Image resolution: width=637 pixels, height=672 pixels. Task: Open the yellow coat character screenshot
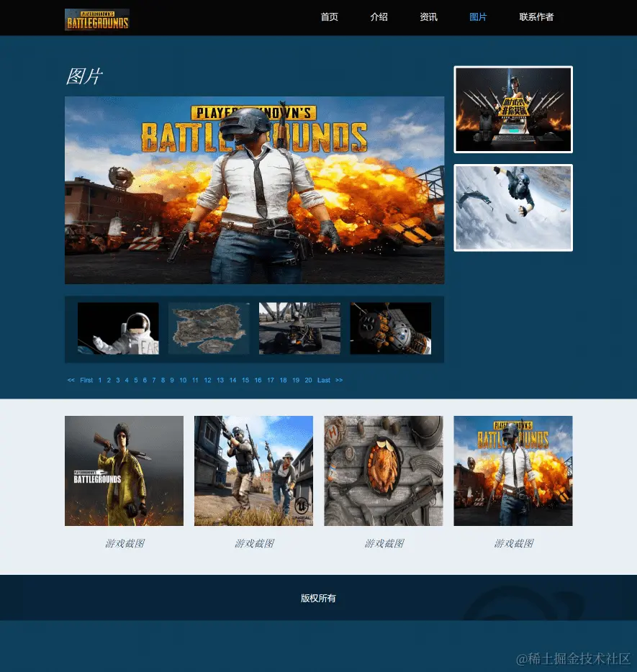124,471
